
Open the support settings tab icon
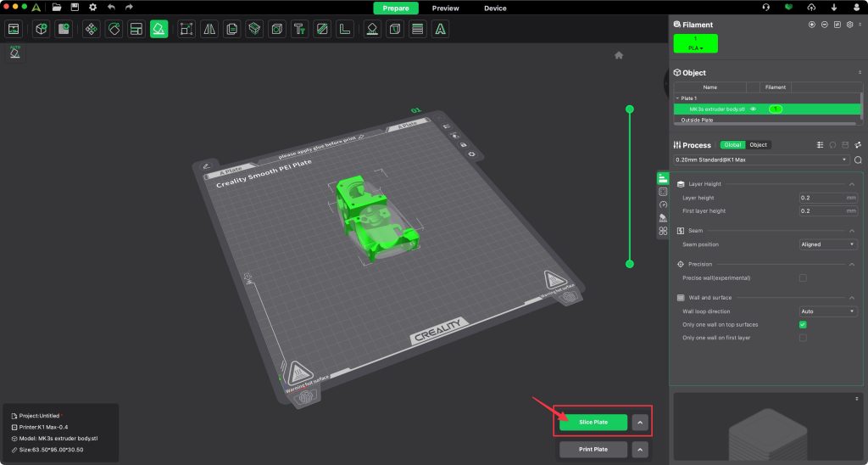[663, 217]
